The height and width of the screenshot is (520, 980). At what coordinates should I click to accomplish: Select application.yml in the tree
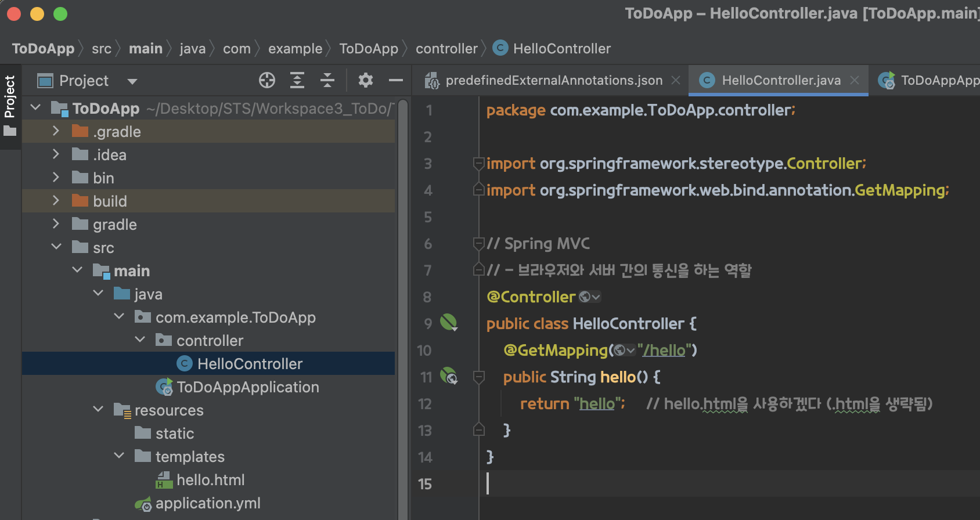tap(208, 503)
